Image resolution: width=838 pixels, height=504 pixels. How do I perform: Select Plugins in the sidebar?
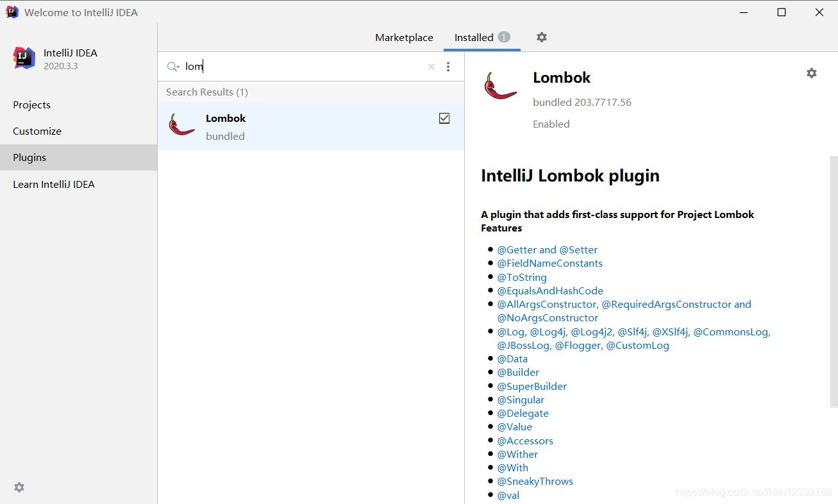tap(78, 157)
